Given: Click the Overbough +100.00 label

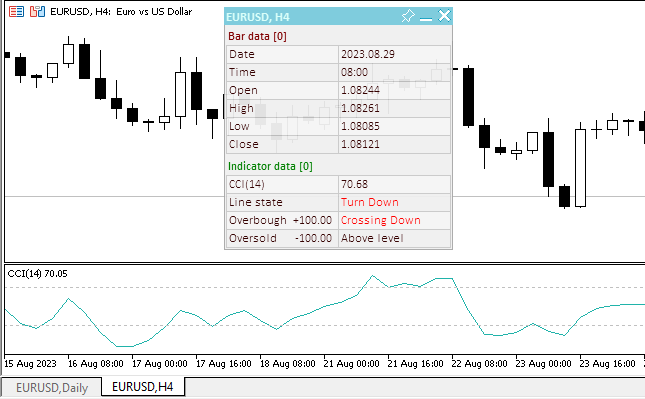Looking at the screenshot, I should (280, 220).
